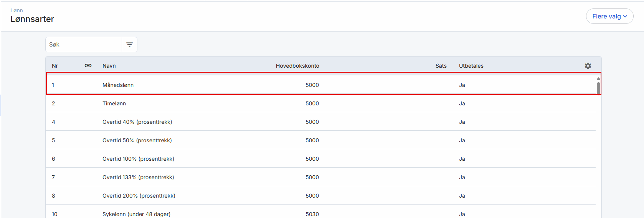Click the Utbetales column header
The height and width of the screenshot is (218, 644).
[471, 66]
